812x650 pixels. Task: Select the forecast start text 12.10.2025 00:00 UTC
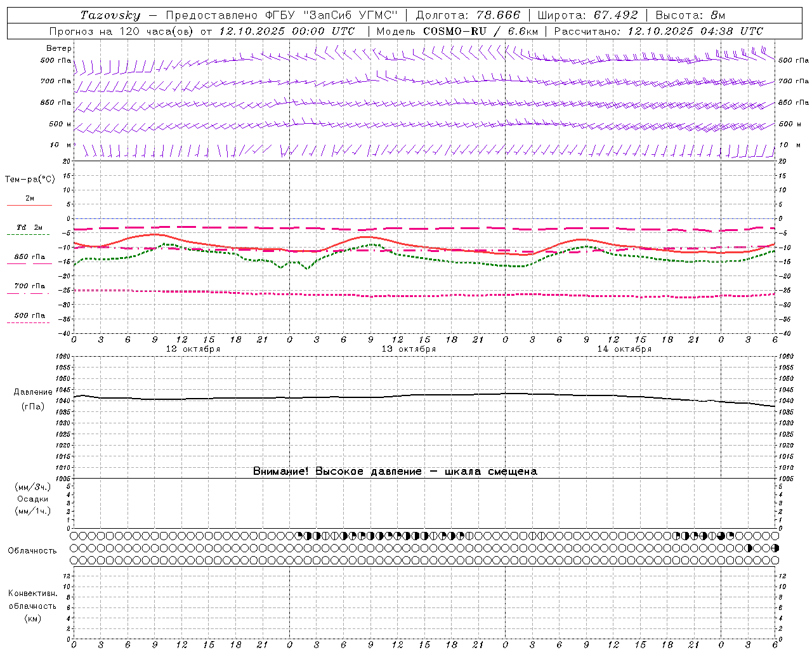pos(287,31)
